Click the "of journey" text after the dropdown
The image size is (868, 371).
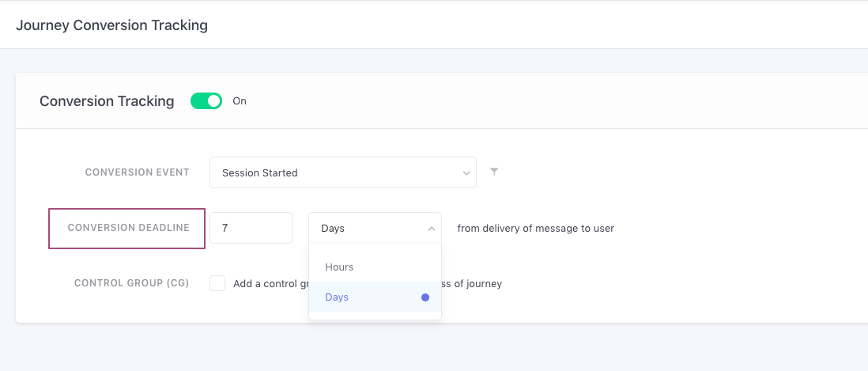477,284
